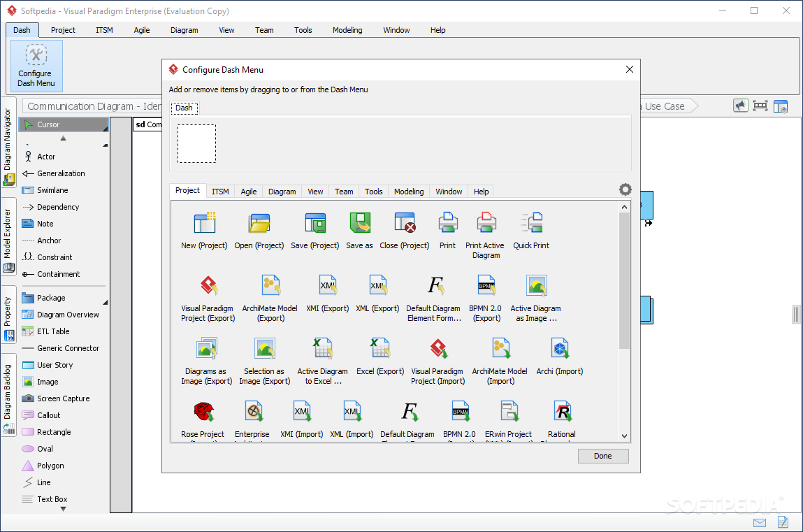
Task: Select the XMI (Import) icon
Action: pos(302,411)
